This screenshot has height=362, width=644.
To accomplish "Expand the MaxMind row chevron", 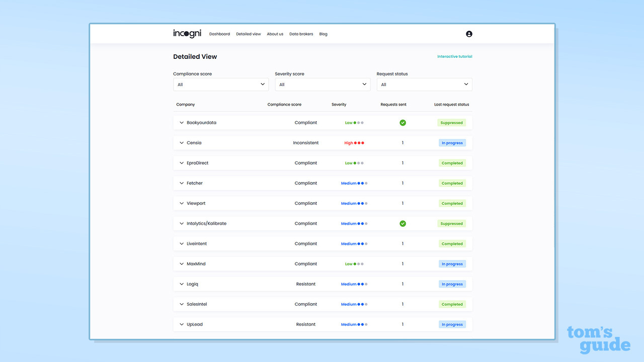I will tap(182, 264).
